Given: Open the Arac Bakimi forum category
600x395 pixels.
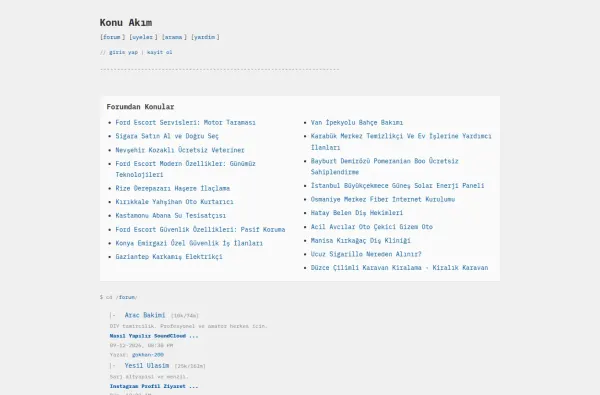Looking at the screenshot, I should (x=145, y=315).
